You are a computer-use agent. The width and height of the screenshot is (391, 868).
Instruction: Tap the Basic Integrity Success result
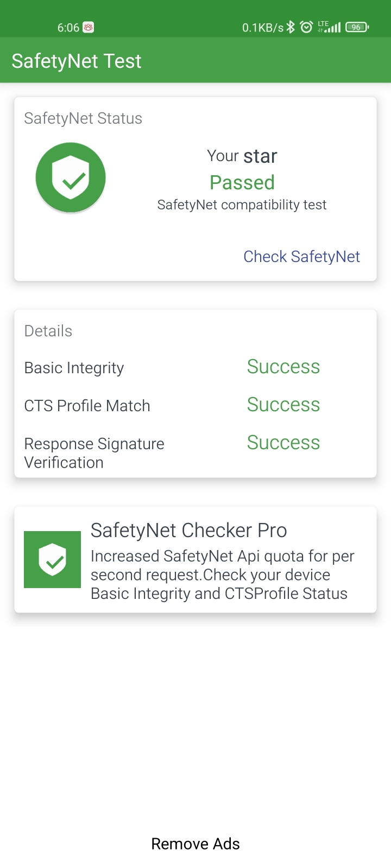(x=283, y=367)
